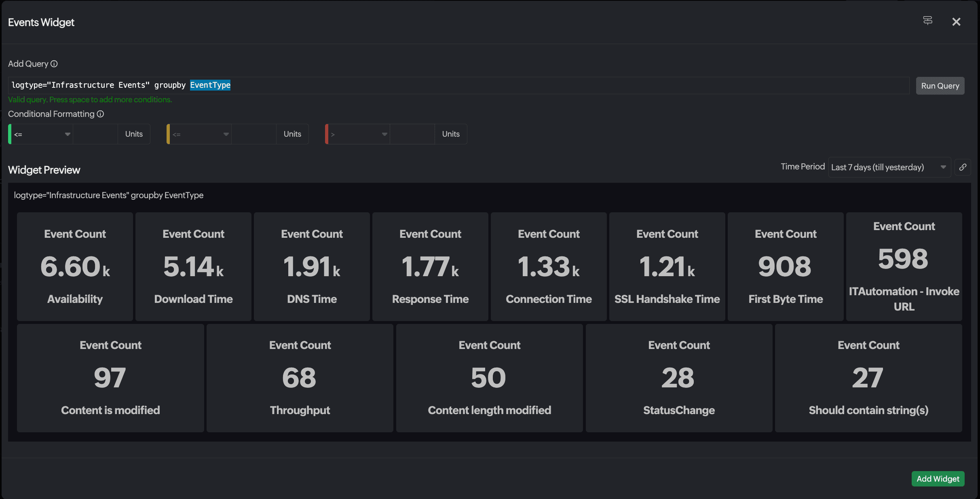This screenshot has width=980, height=499.
Task: Expand the Time Period dropdown
Action: [x=889, y=167]
